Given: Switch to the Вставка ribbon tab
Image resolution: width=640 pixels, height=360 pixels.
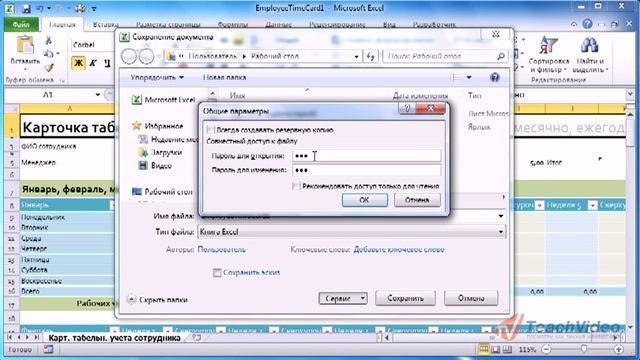Looking at the screenshot, I should (105, 24).
